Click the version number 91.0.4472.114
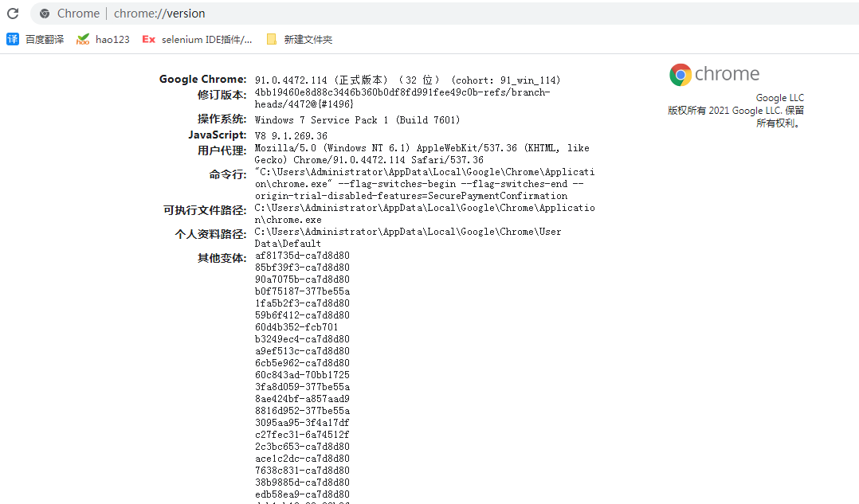This screenshot has width=859, height=504. coord(290,80)
